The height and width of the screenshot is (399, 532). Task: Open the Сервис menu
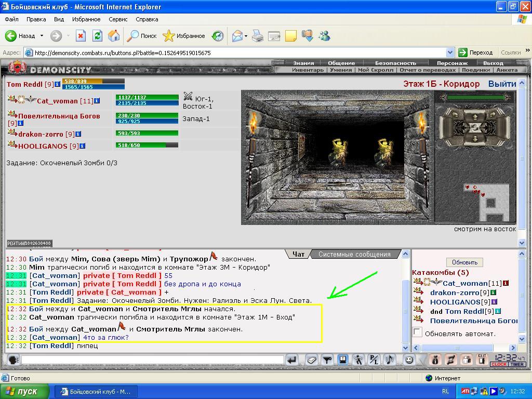(x=118, y=19)
